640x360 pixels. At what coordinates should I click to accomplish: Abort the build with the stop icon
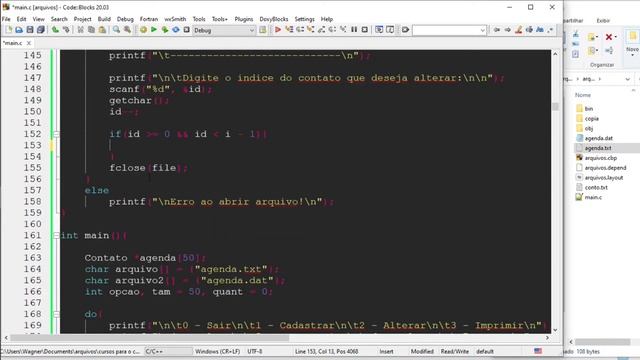click(187, 30)
